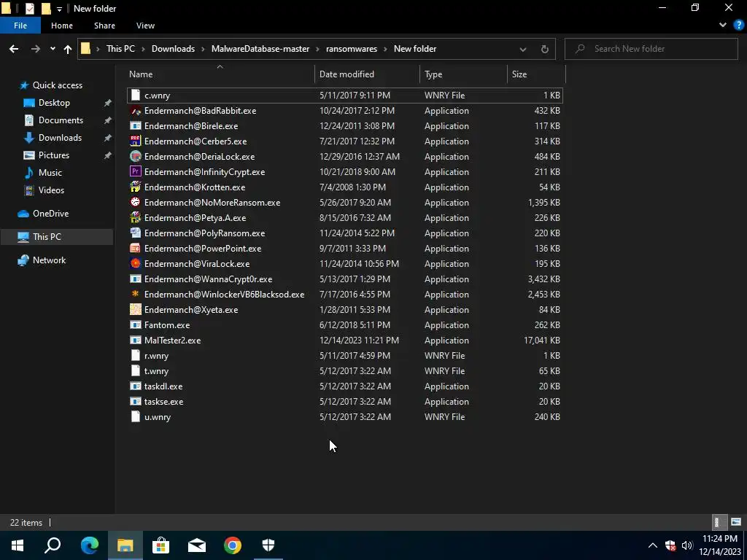Click the NoMoreRansom.exe file icon

(x=136, y=202)
